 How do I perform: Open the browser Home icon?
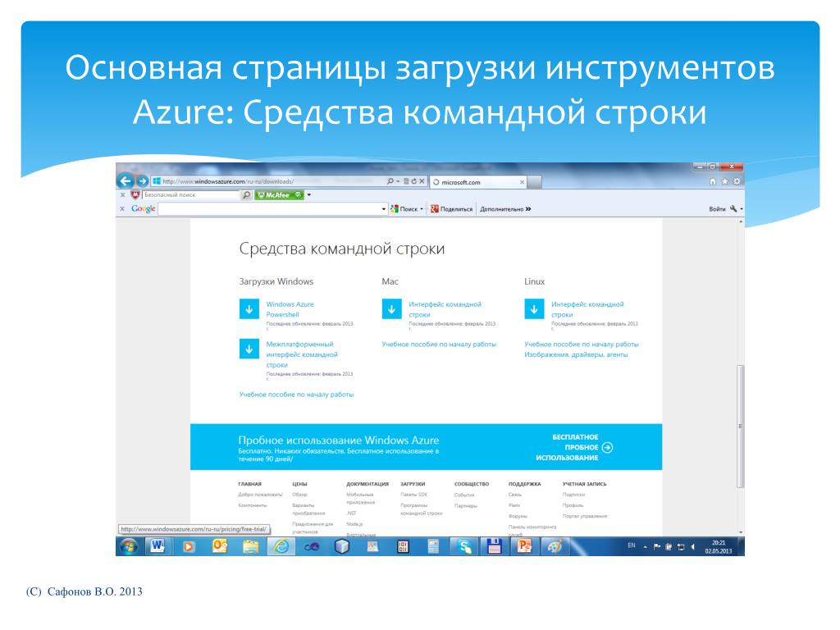pos(713,181)
